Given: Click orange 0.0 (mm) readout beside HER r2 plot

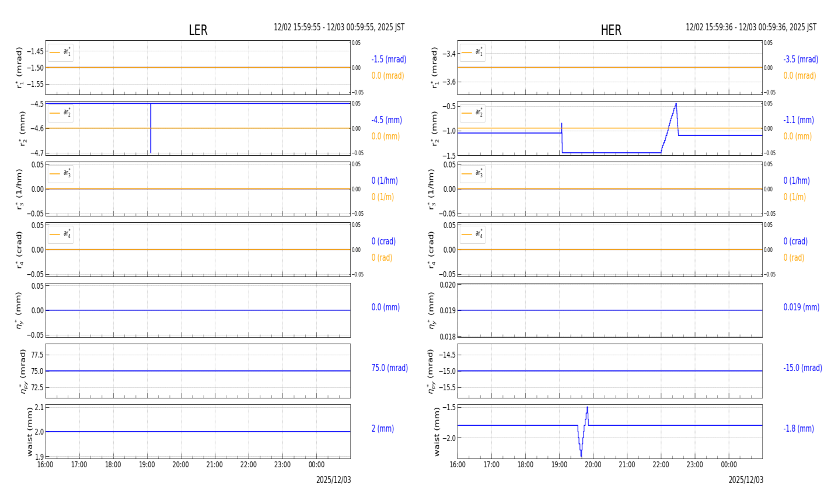Looking at the screenshot, I should coord(798,136).
